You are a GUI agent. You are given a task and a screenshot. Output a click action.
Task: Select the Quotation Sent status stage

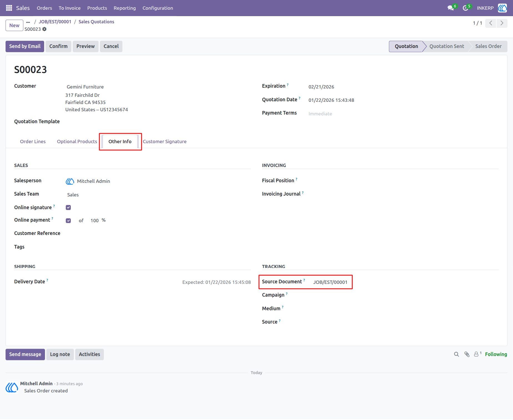[446, 46]
